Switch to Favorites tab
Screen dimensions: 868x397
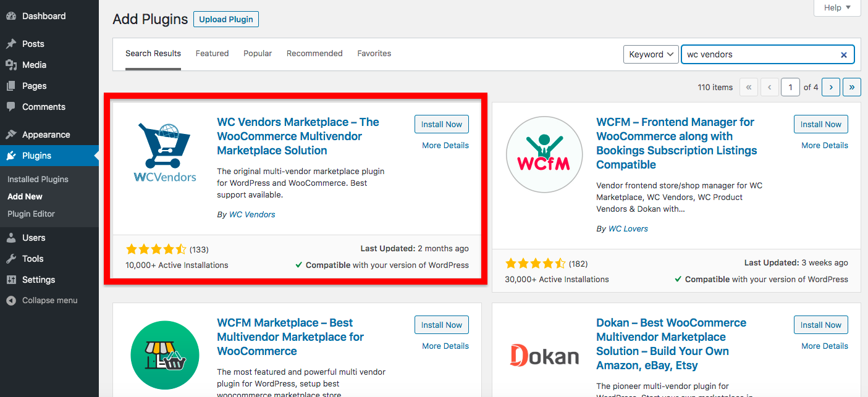tap(374, 54)
